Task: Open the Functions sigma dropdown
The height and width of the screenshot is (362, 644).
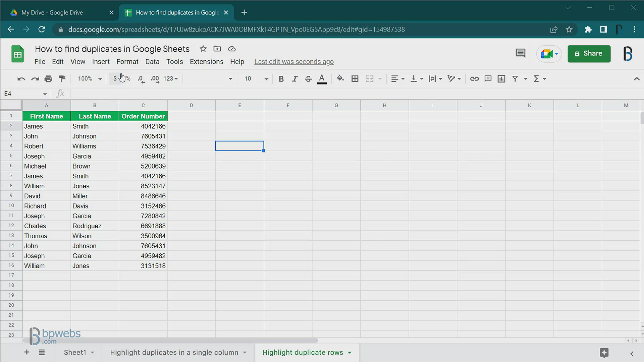Action: pyautogui.click(x=540, y=79)
